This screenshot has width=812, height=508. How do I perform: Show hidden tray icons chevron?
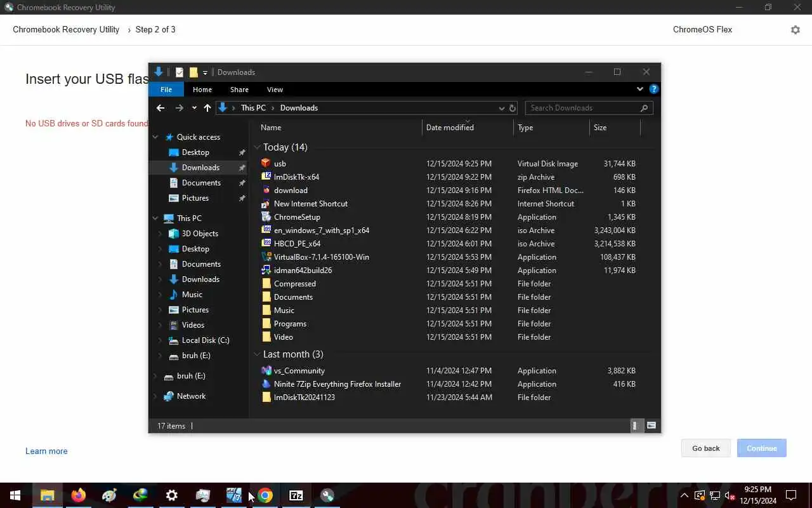click(x=684, y=495)
